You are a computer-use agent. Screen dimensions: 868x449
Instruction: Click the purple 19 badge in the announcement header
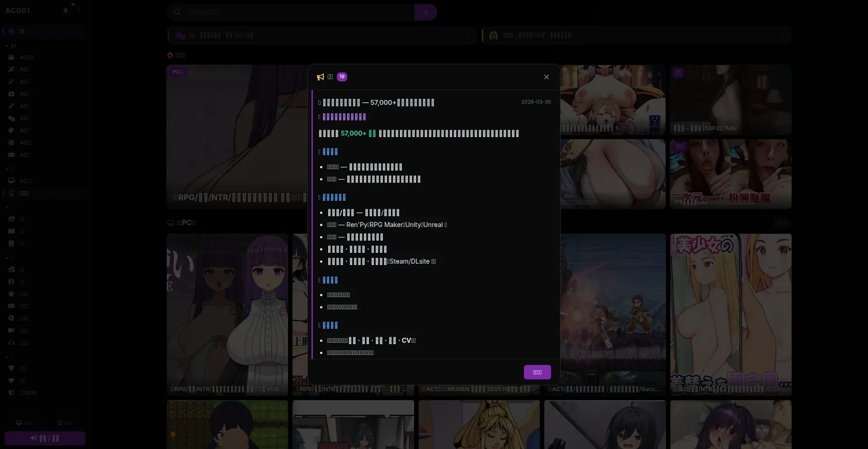(x=342, y=77)
